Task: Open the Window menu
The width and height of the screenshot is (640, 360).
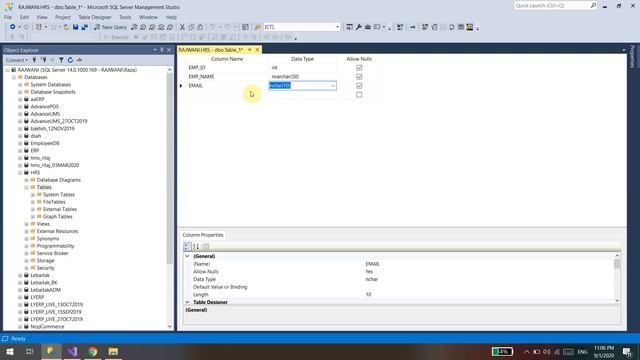Action: point(148,17)
